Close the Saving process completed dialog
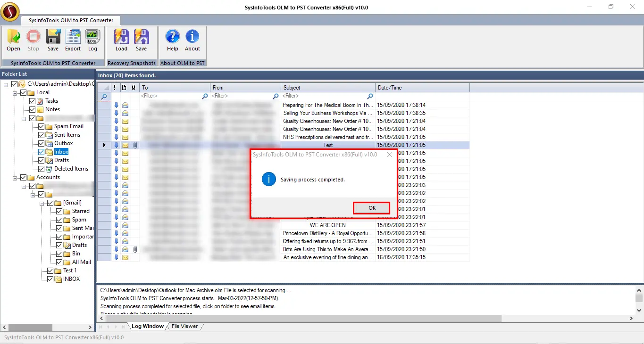644x344 pixels. (x=390, y=154)
